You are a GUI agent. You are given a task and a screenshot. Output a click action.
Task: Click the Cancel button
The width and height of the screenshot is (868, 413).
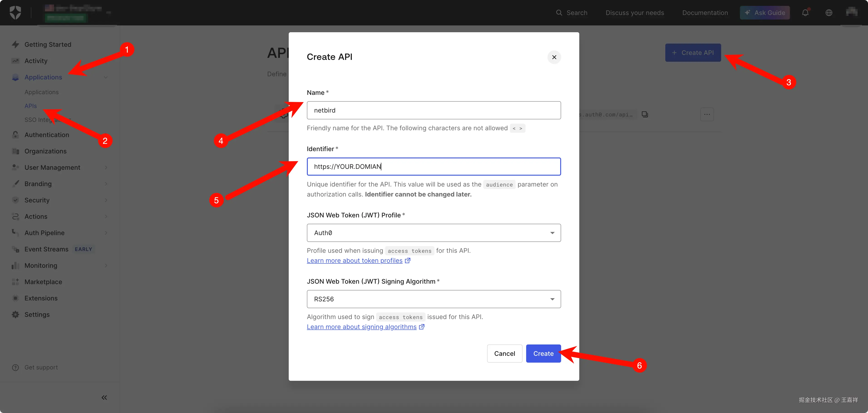504,353
